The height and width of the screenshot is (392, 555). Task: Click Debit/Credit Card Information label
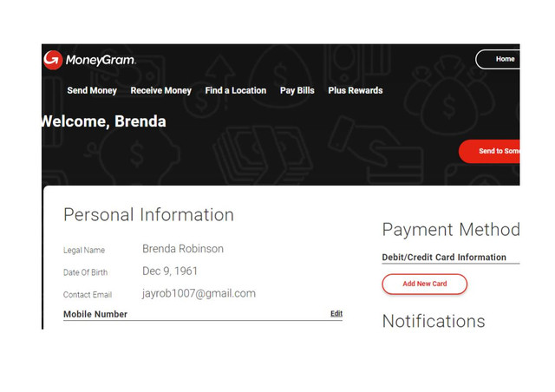[x=444, y=257]
